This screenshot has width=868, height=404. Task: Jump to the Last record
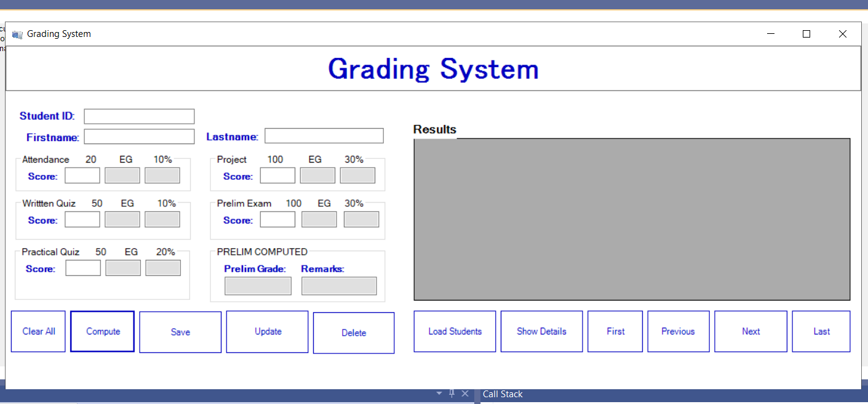(x=821, y=331)
